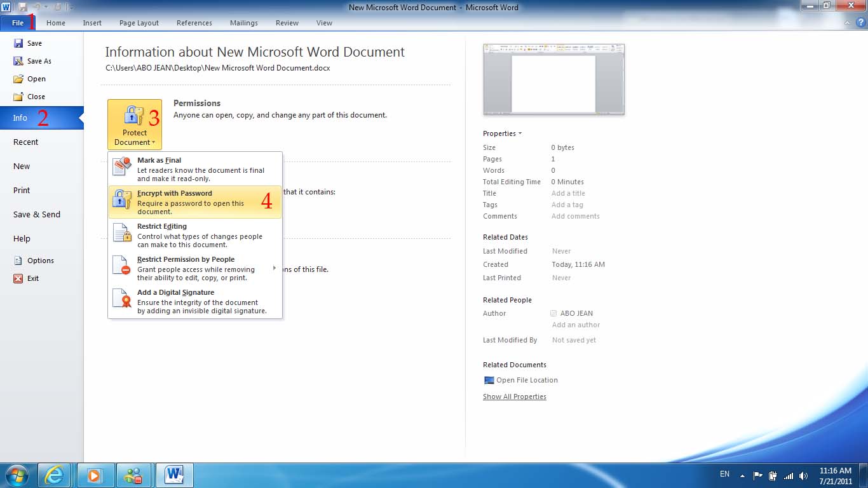Click the Save icon in Backstage sidebar

tap(18, 43)
